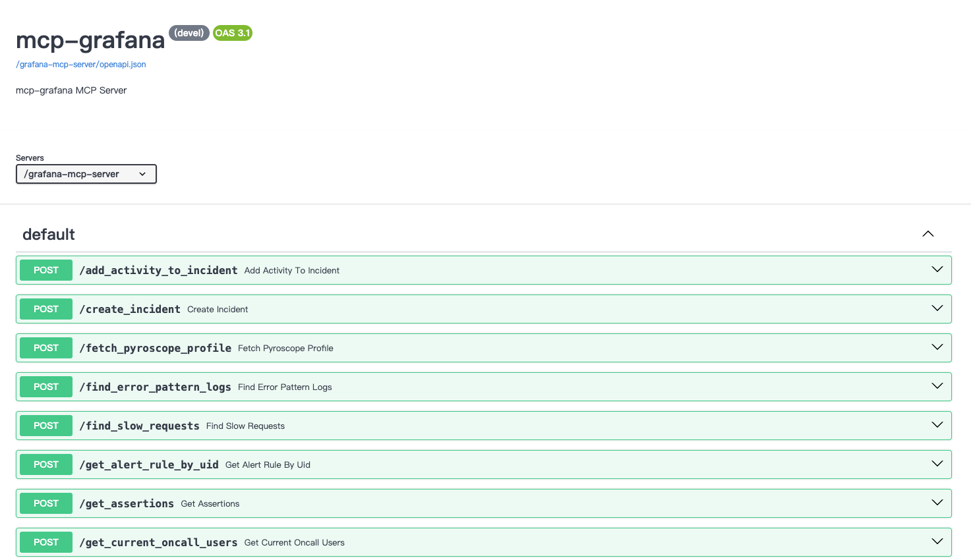This screenshot has width=971, height=560.
Task: Click the POST badge for /create_incident
Action: tap(46, 309)
